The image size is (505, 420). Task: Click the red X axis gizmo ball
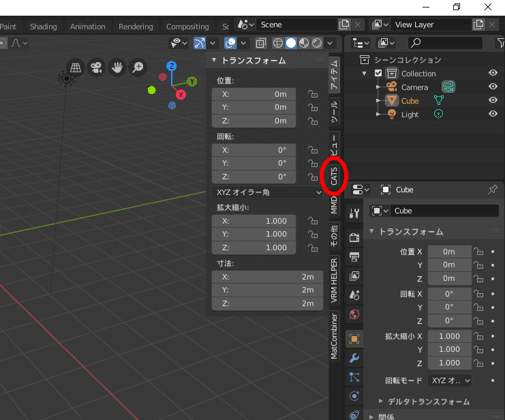(181, 95)
